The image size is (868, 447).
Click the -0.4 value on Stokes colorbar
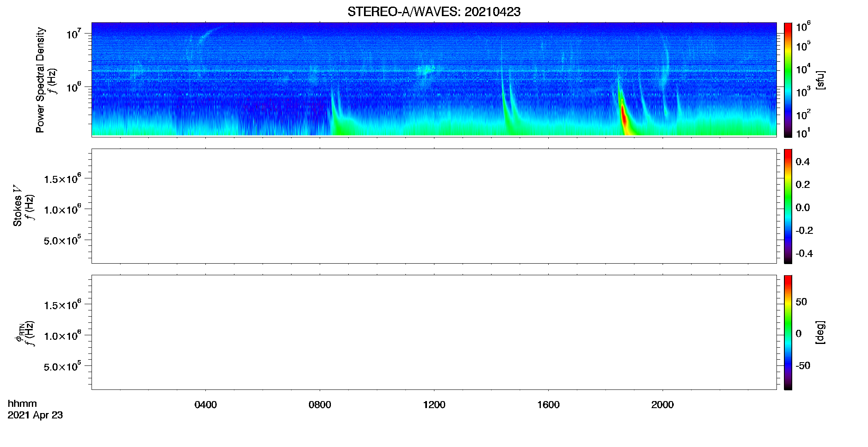coord(804,253)
